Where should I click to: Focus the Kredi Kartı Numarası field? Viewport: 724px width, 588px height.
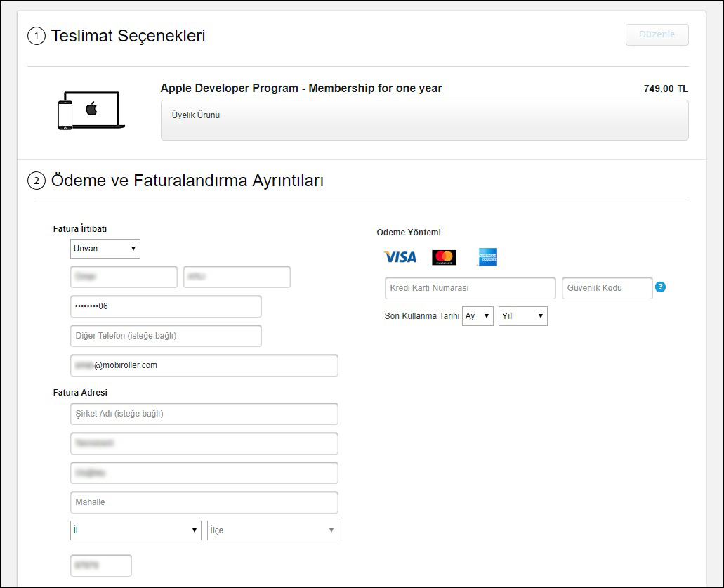[x=470, y=288]
